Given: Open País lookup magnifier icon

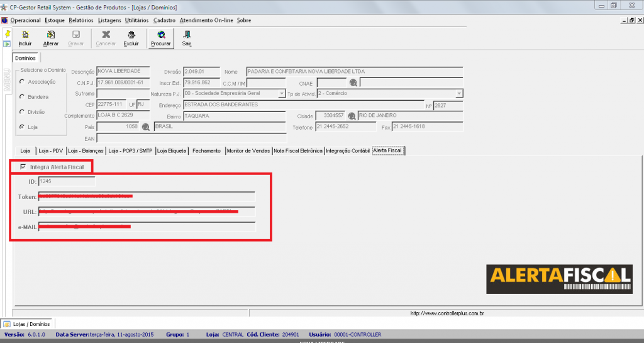Looking at the screenshot, I should [145, 127].
